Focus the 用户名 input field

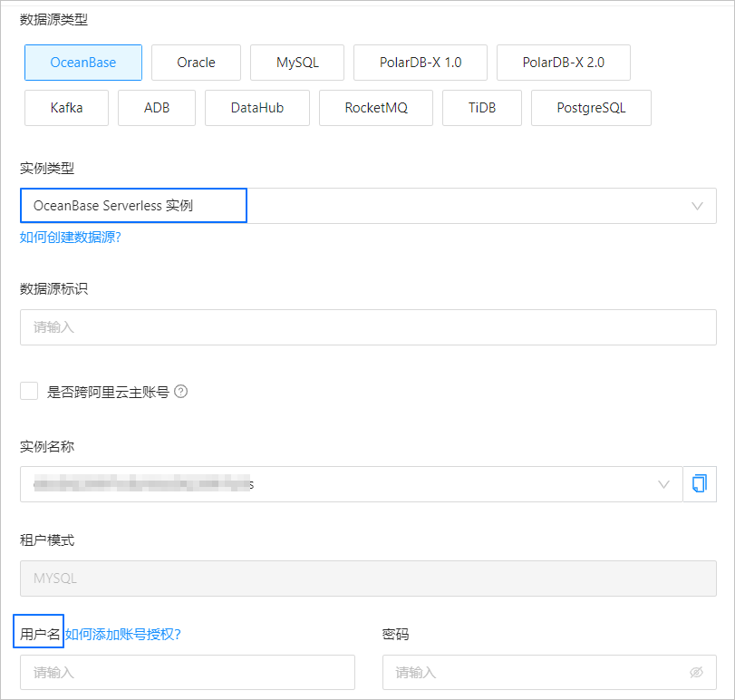[188, 672]
